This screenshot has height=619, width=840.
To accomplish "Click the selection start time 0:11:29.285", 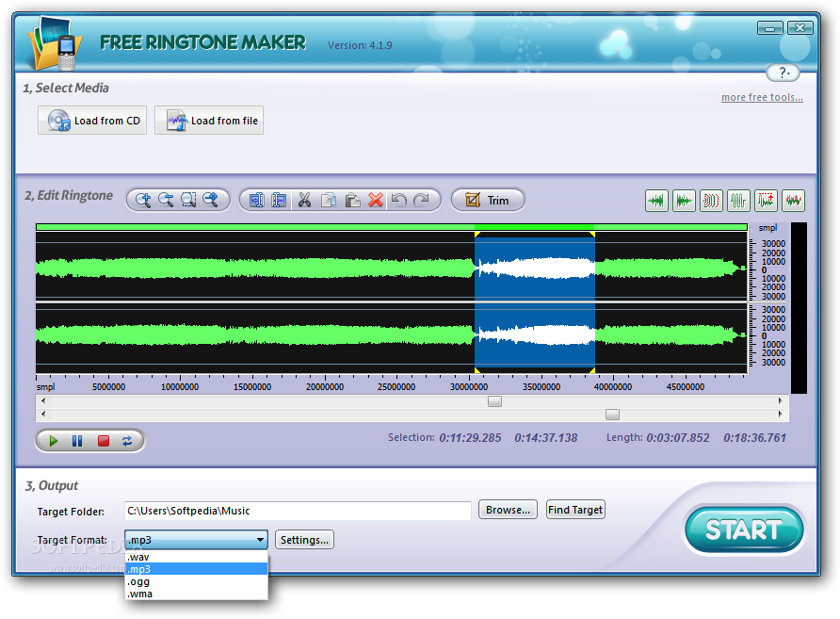I will (x=470, y=438).
